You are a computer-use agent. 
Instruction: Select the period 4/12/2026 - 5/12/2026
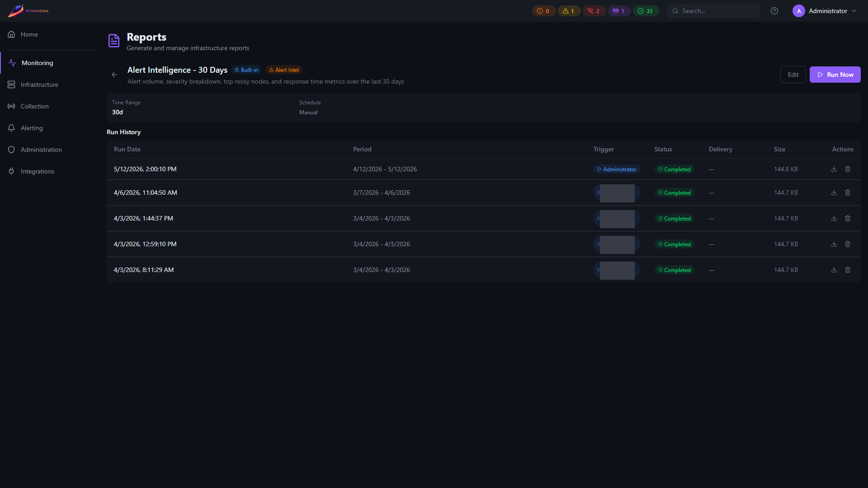pyautogui.click(x=385, y=169)
